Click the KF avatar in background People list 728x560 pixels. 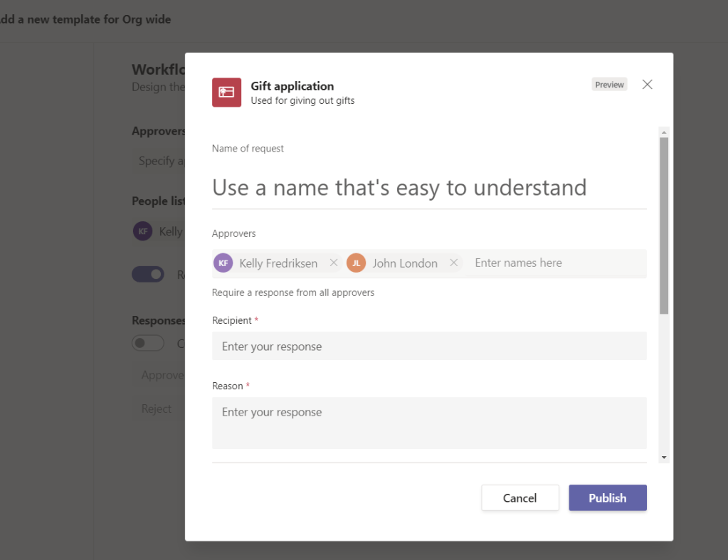tap(143, 231)
